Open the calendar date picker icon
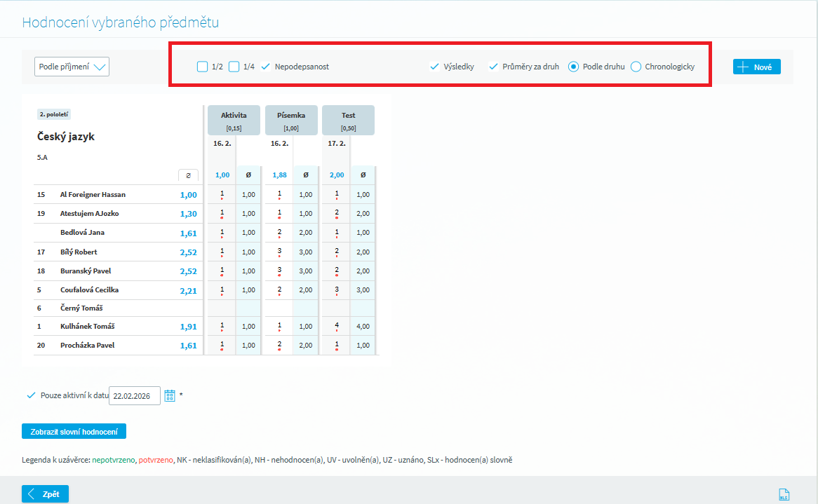Viewport: 818px width, 504px height. pos(170,396)
